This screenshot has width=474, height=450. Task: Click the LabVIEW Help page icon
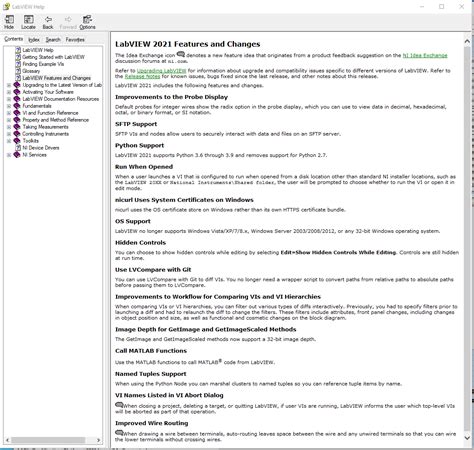point(18,50)
